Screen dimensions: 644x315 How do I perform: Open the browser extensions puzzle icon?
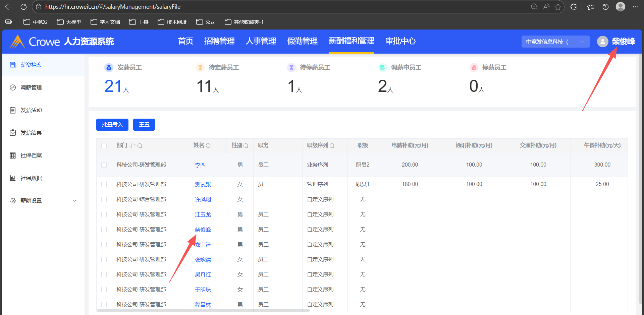pyautogui.click(x=574, y=7)
